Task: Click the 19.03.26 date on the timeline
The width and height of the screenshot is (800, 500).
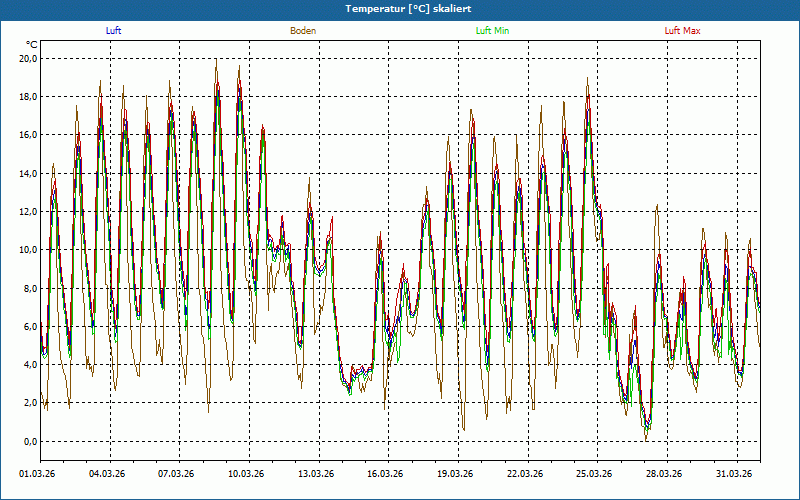Action: (x=454, y=474)
